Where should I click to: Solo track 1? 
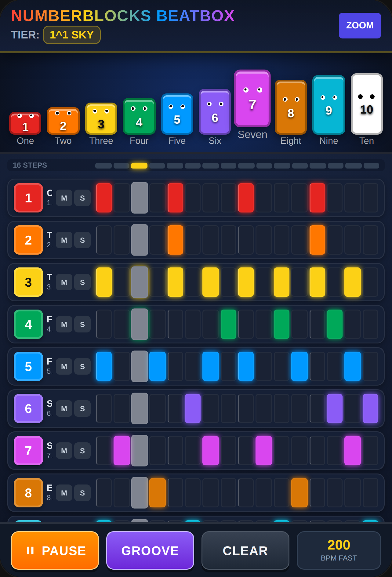82,198
